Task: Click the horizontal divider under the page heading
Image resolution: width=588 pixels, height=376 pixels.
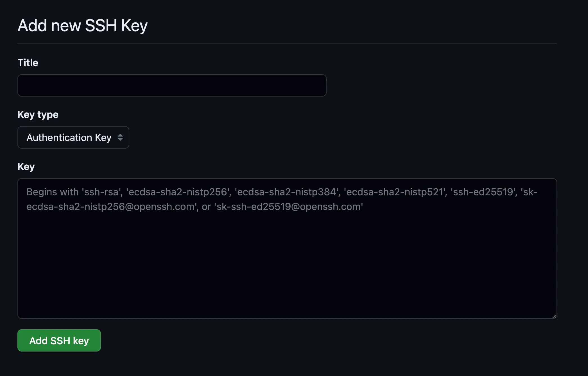Action: click(x=287, y=44)
